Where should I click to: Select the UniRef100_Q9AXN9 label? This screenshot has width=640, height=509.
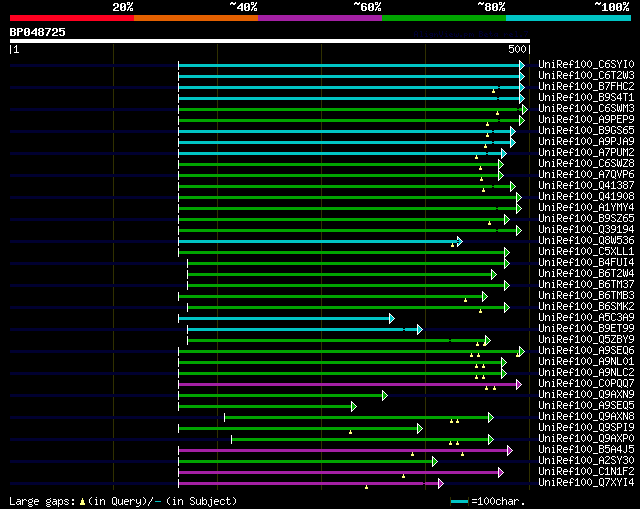(x=586, y=395)
